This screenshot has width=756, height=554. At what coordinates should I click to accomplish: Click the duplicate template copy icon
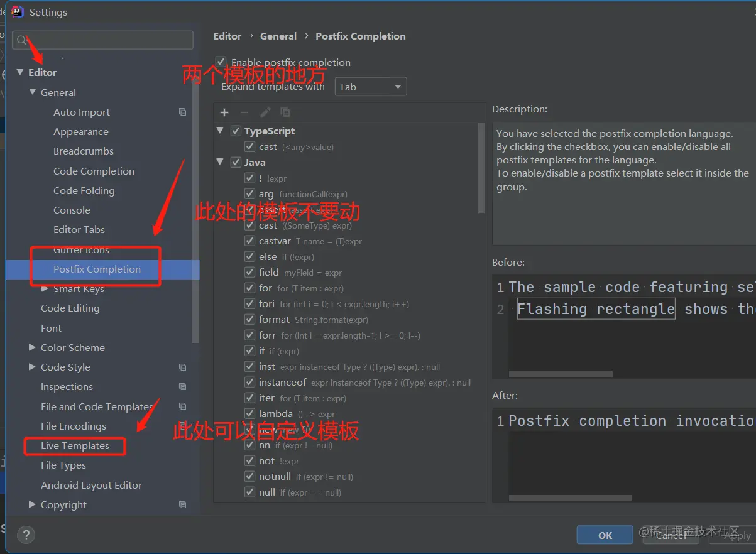[285, 112]
